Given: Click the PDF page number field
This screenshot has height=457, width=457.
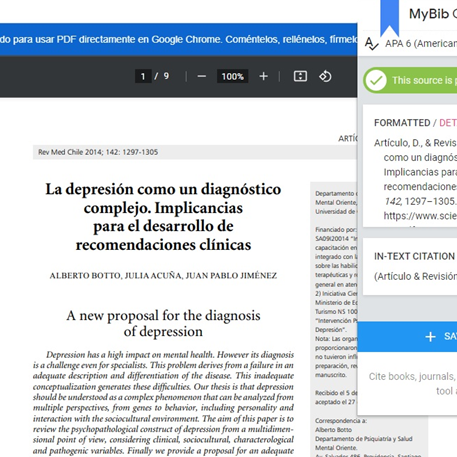Looking at the screenshot, I should (x=143, y=76).
